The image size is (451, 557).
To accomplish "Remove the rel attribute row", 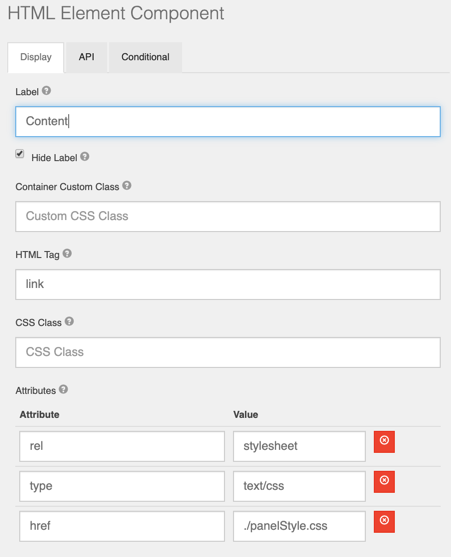I will (x=384, y=442).
